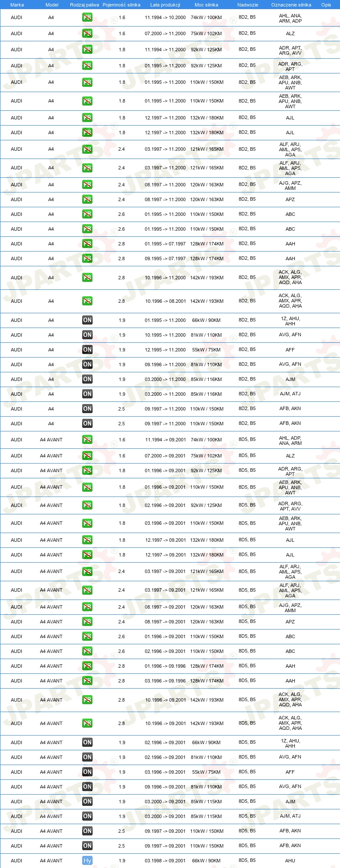Click the Oznaczenie silnika column header
Image resolution: width=340 pixels, height=868 pixels.
point(291,5)
